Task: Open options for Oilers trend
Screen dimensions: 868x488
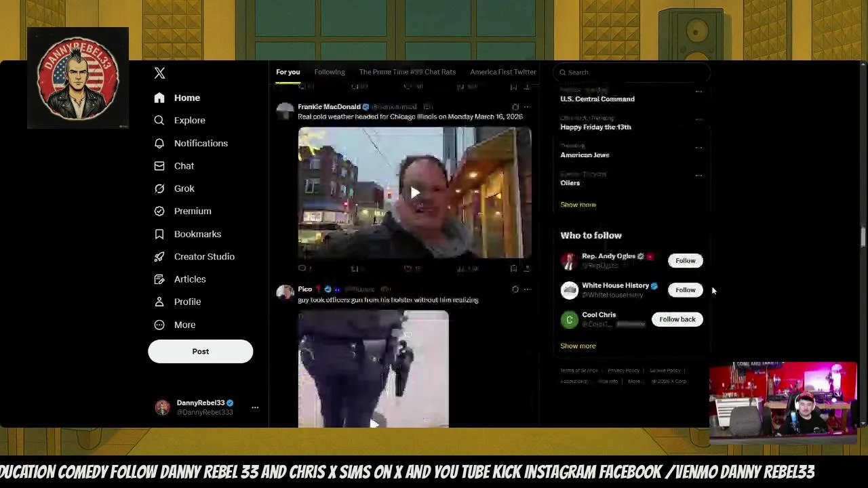Action: pos(698,176)
